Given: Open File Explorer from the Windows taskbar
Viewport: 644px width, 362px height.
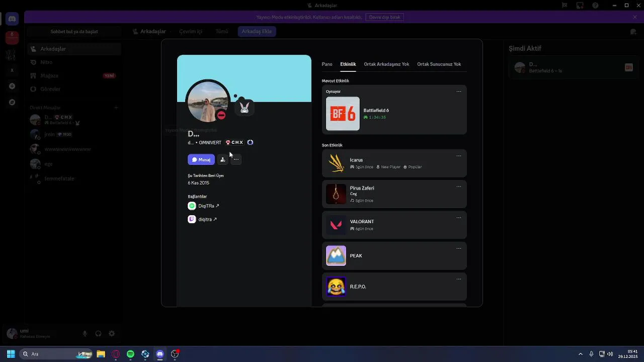Looking at the screenshot, I should [x=101, y=354].
